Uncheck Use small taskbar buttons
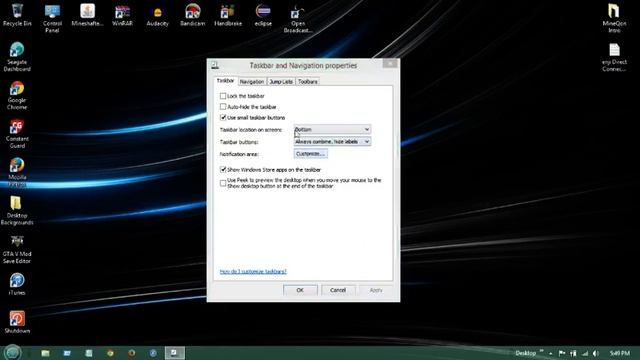 223,118
